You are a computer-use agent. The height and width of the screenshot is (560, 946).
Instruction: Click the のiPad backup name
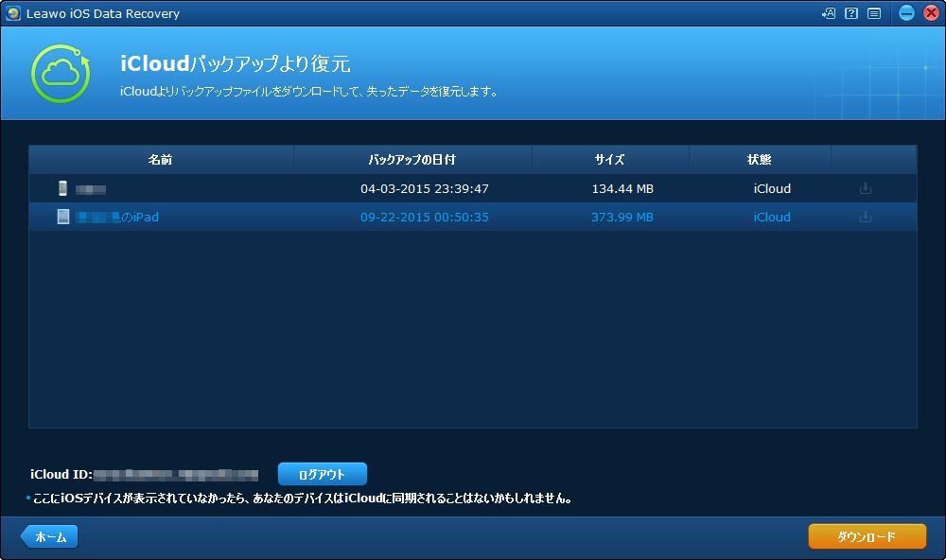pyautogui.click(x=117, y=218)
